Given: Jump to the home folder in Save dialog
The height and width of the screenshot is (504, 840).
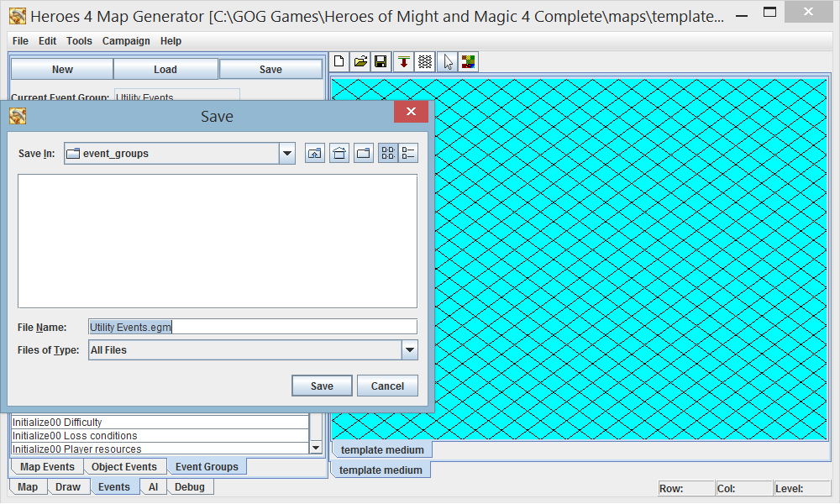Looking at the screenshot, I should [339, 154].
